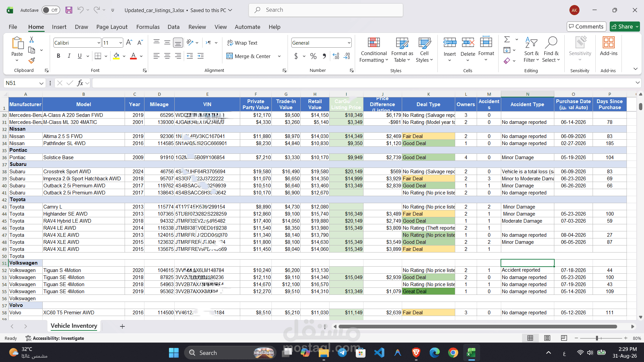Click the Undo arrow icon
The height and width of the screenshot is (362, 644).
point(80,10)
